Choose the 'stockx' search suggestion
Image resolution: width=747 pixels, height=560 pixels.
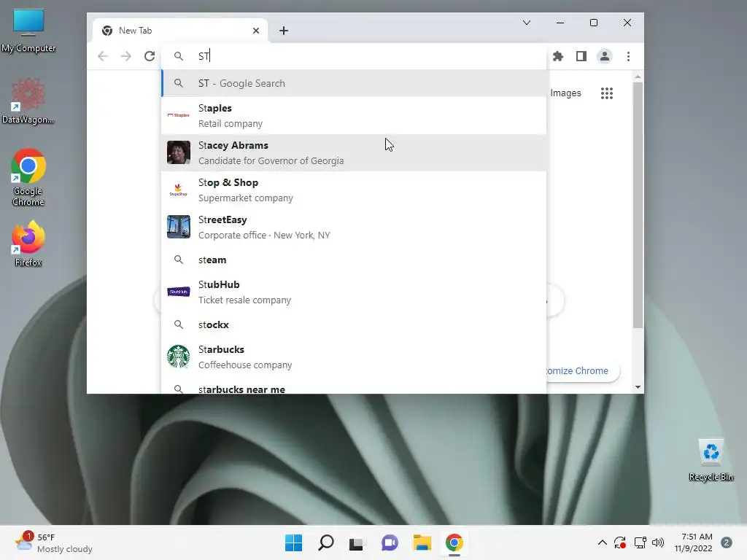354,324
